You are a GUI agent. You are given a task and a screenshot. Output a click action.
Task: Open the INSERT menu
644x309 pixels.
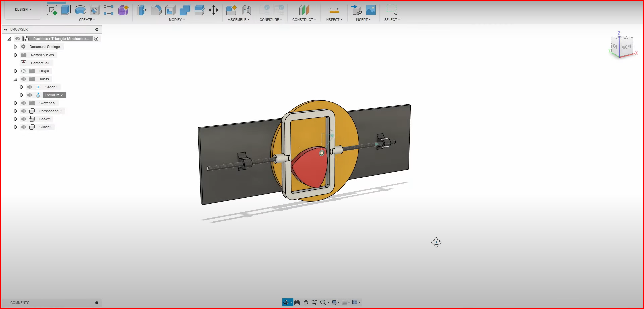coord(363,20)
